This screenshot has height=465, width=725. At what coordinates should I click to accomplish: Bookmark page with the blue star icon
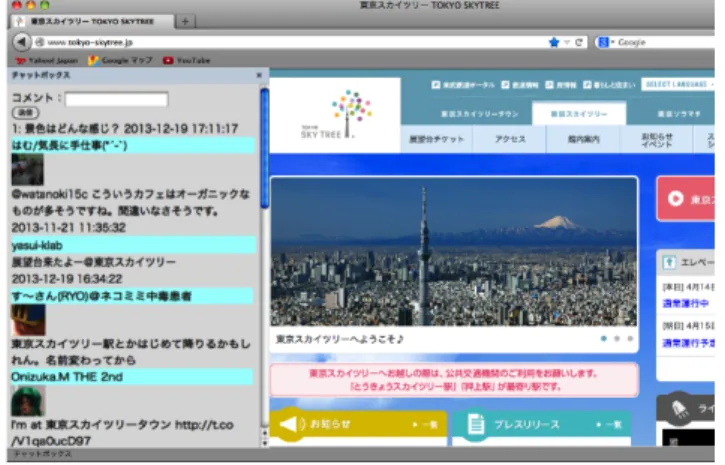pos(554,43)
